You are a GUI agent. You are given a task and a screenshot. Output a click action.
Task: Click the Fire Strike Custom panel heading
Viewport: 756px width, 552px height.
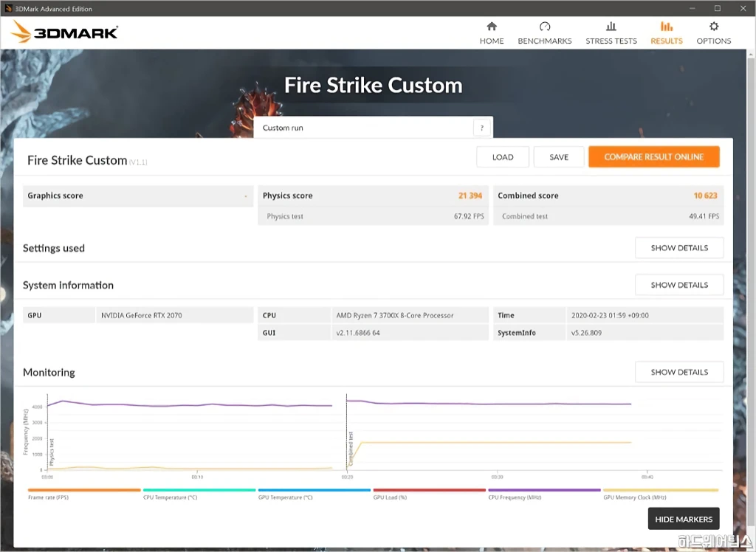(77, 160)
